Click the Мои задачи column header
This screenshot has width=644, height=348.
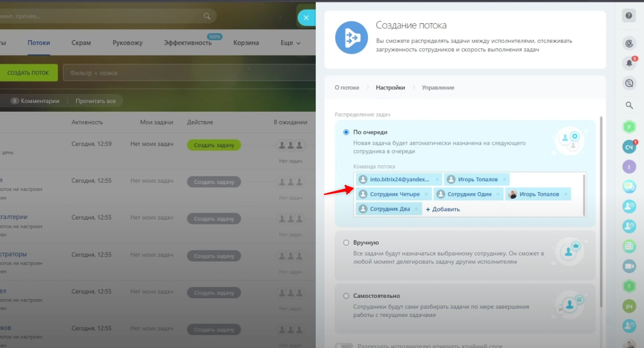pos(157,122)
